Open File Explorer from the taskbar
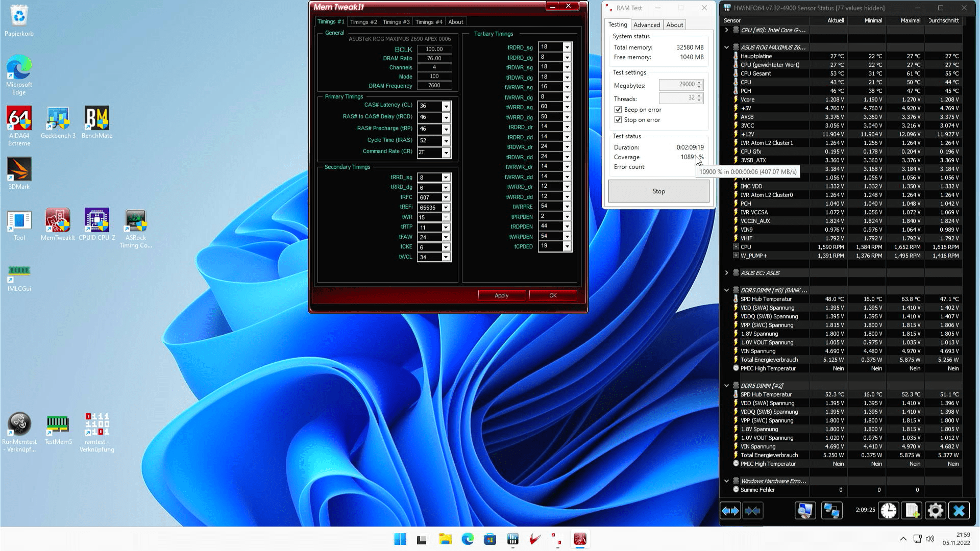The image size is (980, 551). click(445, 539)
